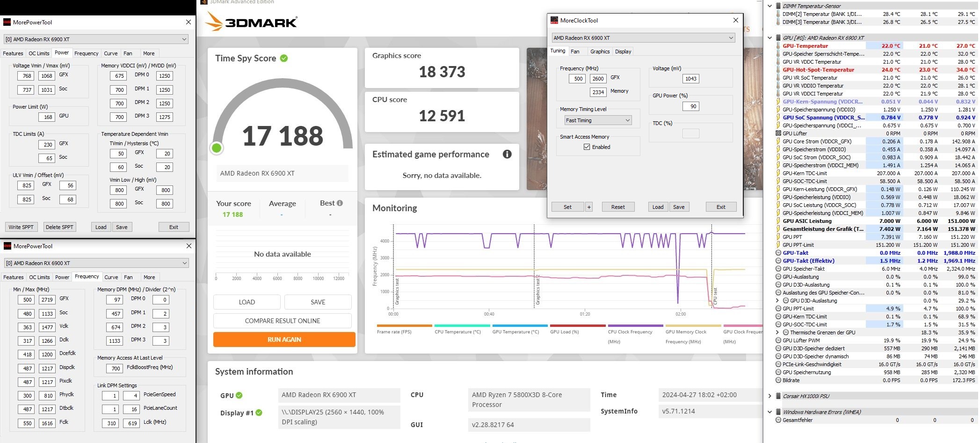Click the GPU Power (%) field
980x443 pixels.
point(690,106)
